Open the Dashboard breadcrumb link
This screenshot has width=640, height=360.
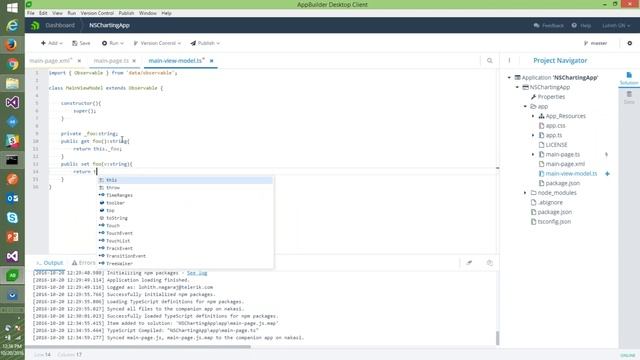(60, 25)
